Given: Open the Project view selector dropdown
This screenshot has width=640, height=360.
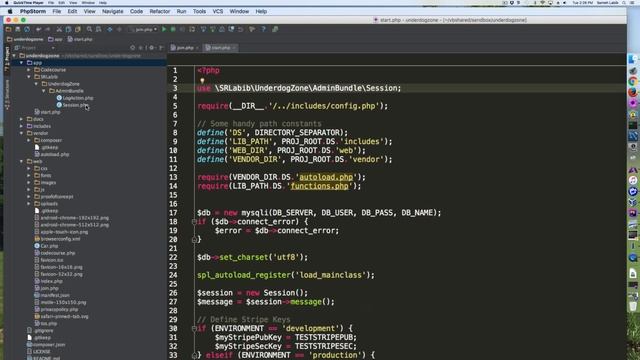Looking at the screenshot, I should tap(34, 48).
